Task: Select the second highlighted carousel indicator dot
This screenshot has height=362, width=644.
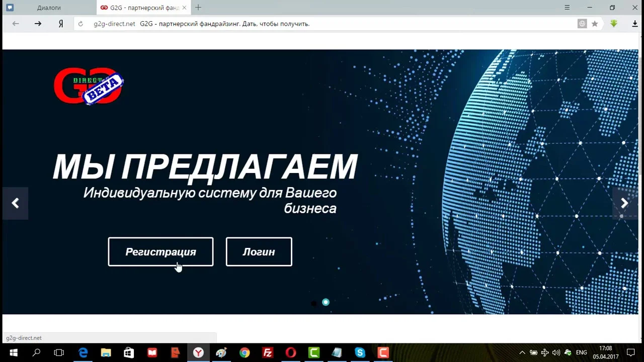Action: click(326, 302)
